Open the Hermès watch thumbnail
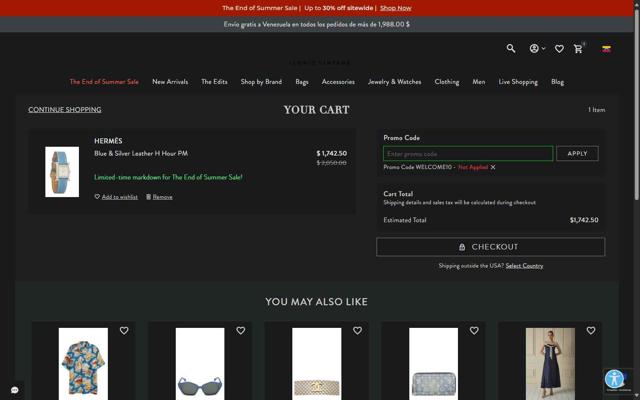Screen dimensions: 640x400 coord(62,172)
